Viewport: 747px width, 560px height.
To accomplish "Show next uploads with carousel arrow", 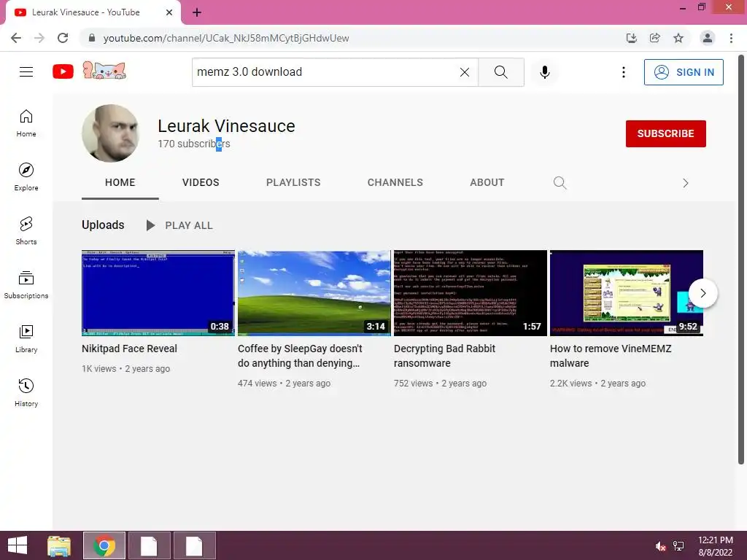I will (x=703, y=293).
